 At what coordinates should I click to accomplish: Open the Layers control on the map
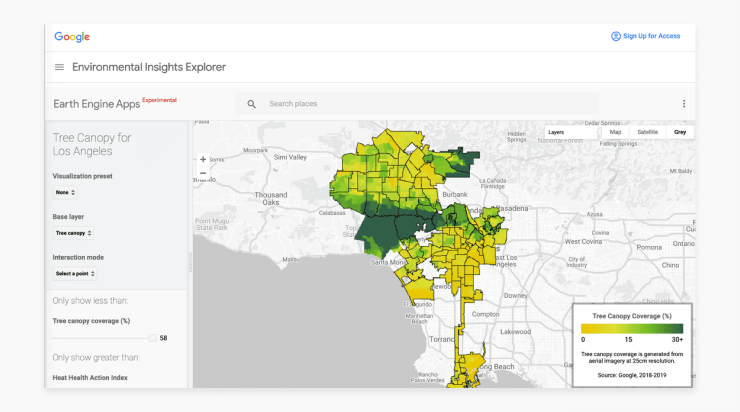[x=571, y=133]
